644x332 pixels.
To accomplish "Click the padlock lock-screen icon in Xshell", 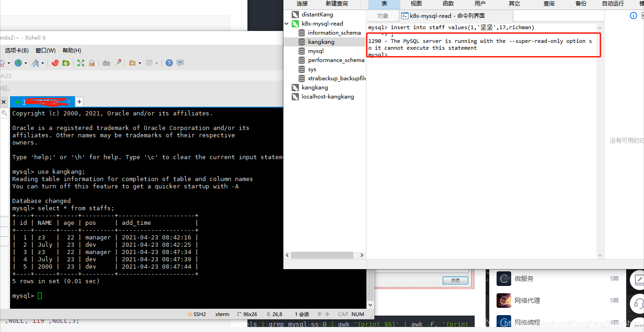I will 92,63.
